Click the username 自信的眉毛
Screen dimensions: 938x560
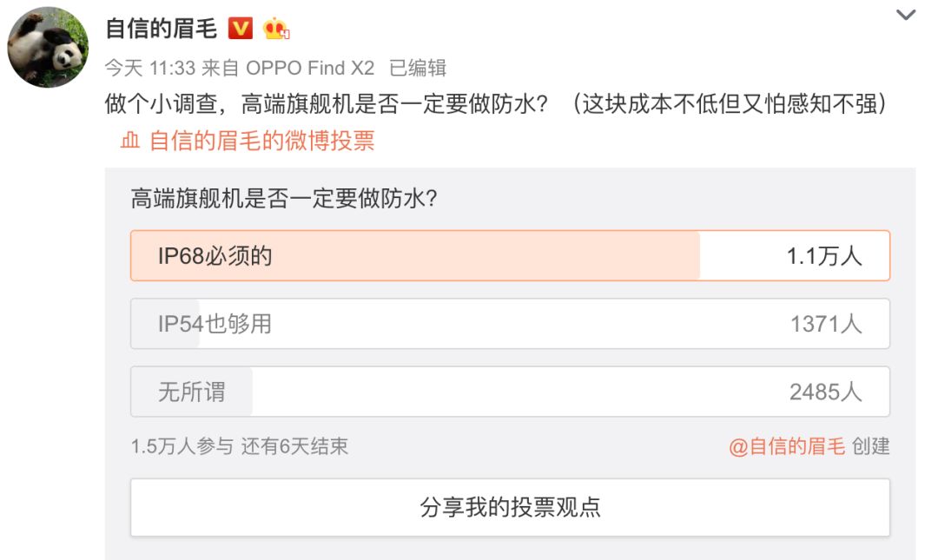[161, 29]
